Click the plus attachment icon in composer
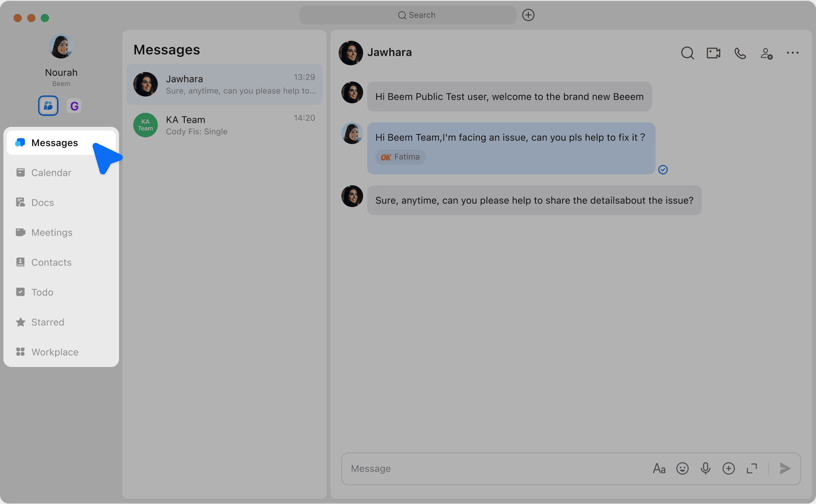816x504 pixels. pos(728,469)
